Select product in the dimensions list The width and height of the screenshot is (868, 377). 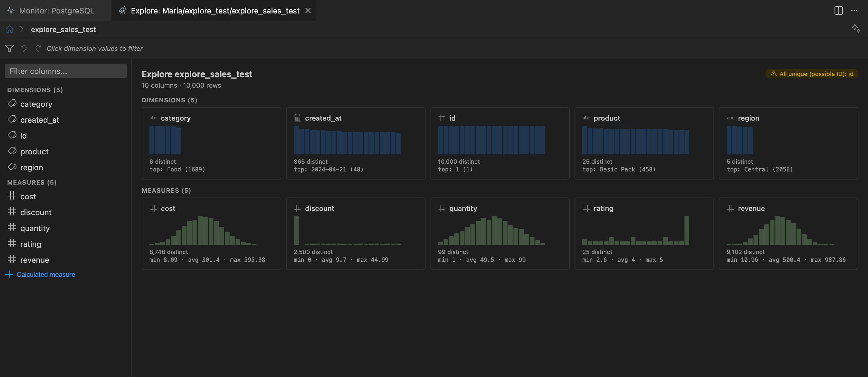point(66,151)
